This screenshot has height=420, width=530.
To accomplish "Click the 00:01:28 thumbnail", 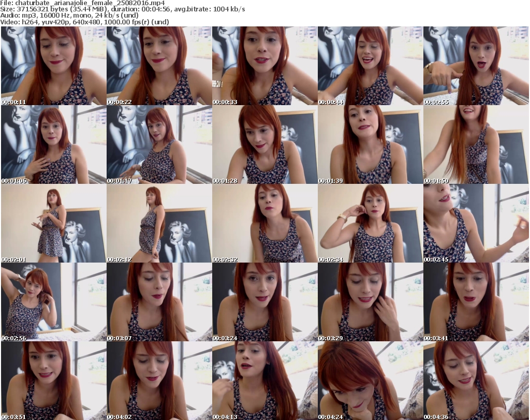I will coord(264,144).
